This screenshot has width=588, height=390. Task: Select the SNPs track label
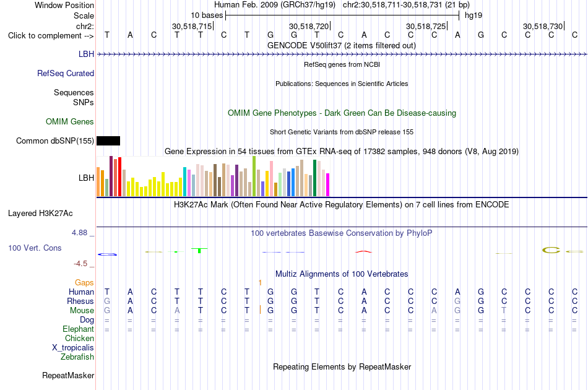tap(84, 102)
